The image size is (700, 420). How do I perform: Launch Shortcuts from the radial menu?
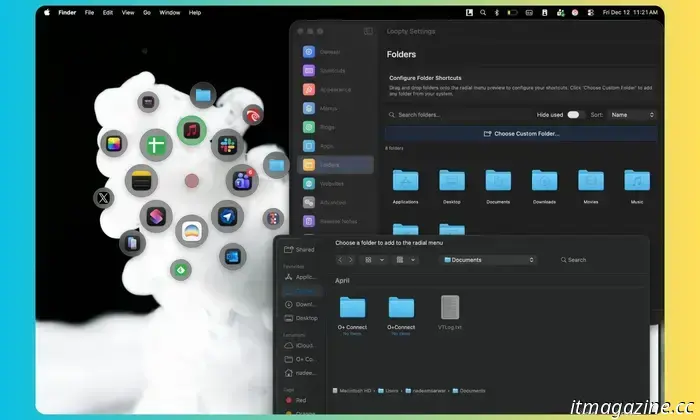coord(156,216)
